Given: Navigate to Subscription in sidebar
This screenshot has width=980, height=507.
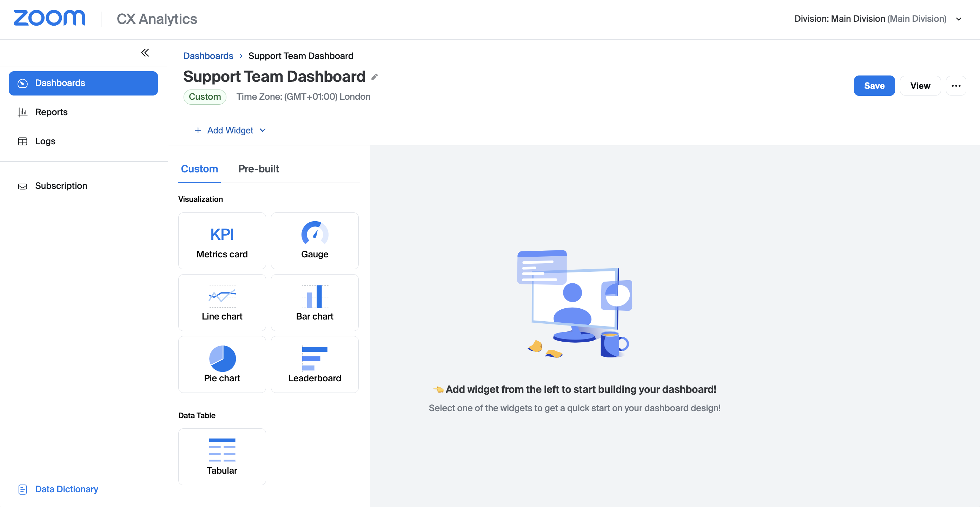Looking at the screenshot, I should coord(61,186).
